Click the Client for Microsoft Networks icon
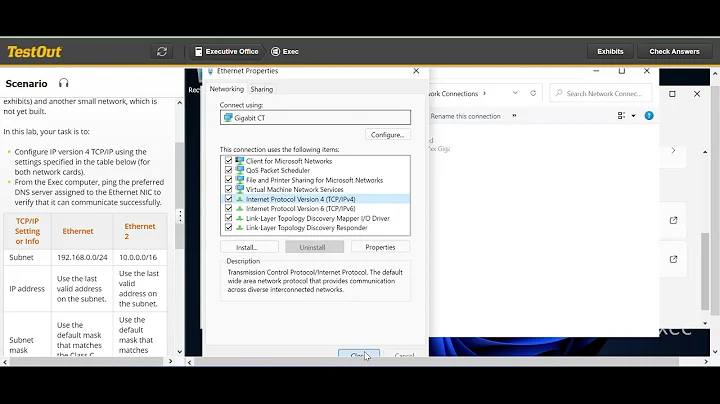 [x=239, y=161]
